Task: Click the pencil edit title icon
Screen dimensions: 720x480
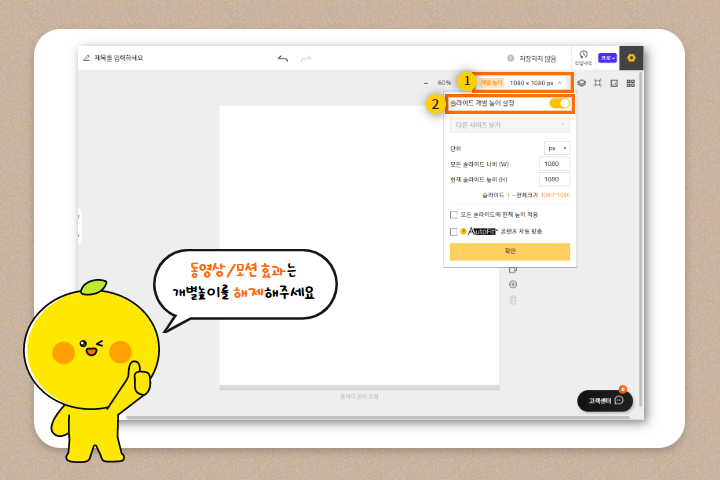Action: coord(86,58)
